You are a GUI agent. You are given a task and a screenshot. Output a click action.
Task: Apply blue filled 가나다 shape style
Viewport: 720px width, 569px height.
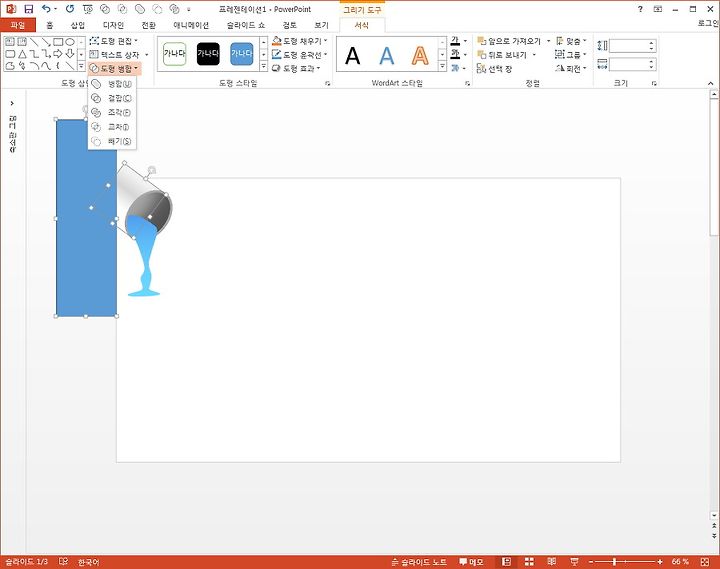pyautogui.click(x=242, y=54)
